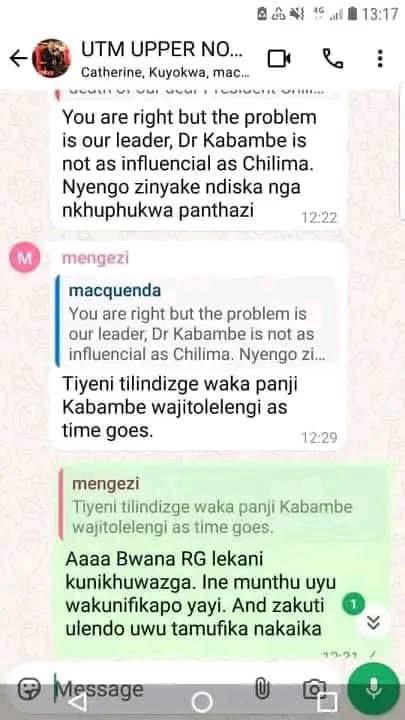The image size is (405, 720).
Task: Tap the paperclip attach icon
Action: coord(261,689)
